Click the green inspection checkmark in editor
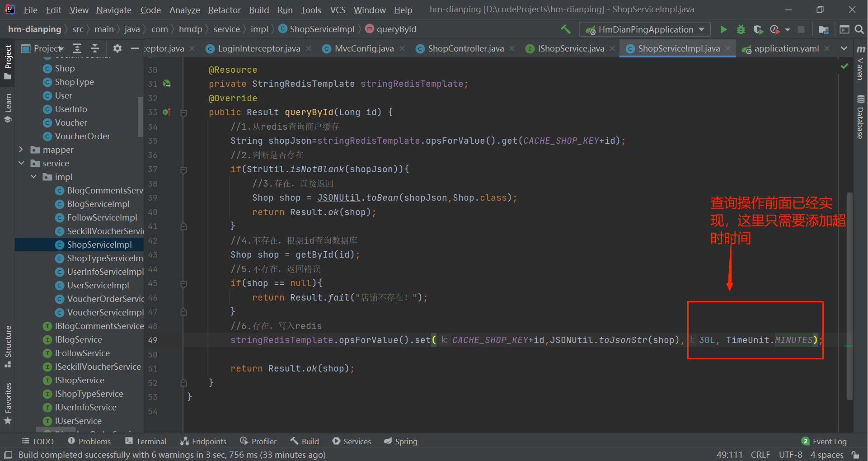 point(844,66)
